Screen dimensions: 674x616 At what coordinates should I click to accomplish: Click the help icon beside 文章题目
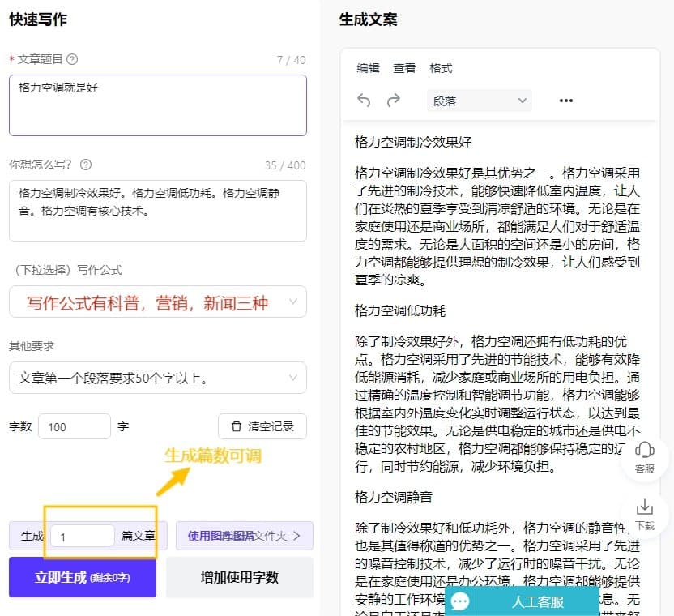[x=72, y=59]
